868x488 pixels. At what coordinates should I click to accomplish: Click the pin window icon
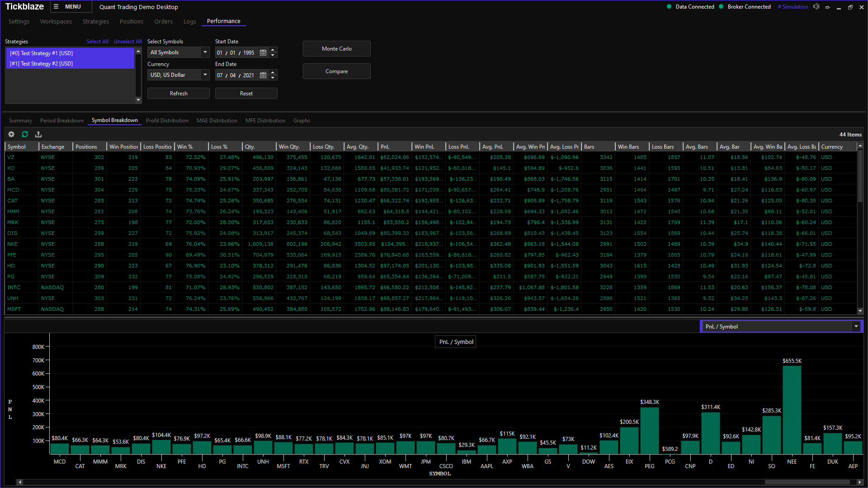pos(828,7)
